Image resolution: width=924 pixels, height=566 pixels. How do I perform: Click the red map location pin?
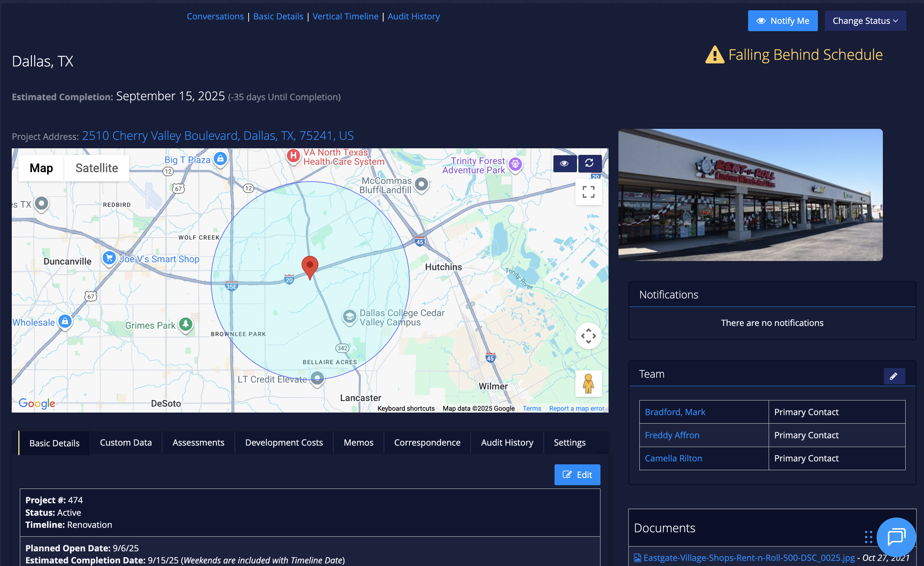310,267
